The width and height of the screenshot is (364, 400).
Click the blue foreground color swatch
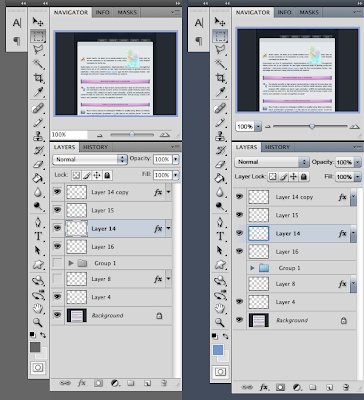coord(218,350)
